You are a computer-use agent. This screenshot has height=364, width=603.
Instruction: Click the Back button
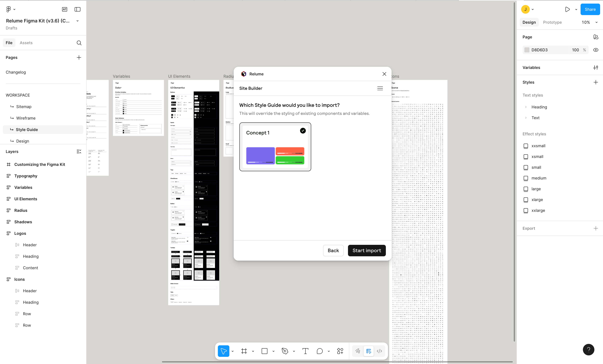(333, 250)
